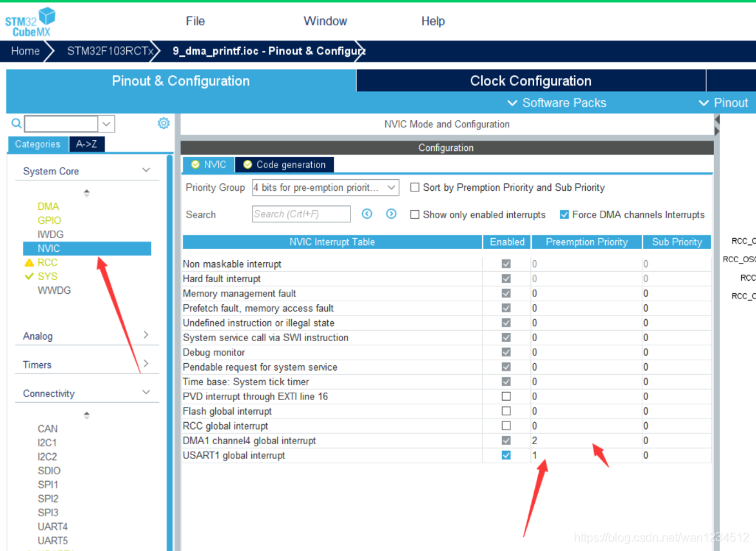Select RCC with the warning icon

[x=47, y=262]
